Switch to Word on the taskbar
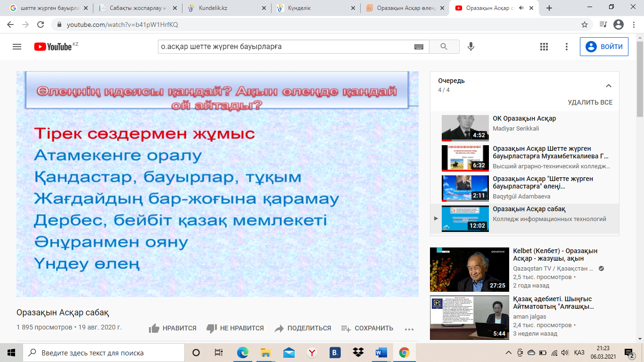Image resolution: width=644 pixels, height=362 pixels. (381, 353)
